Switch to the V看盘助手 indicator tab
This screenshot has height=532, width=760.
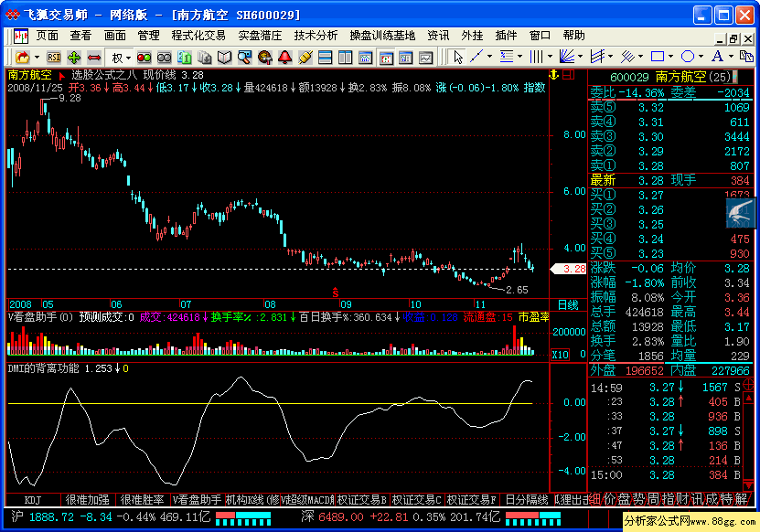[198, 499]
